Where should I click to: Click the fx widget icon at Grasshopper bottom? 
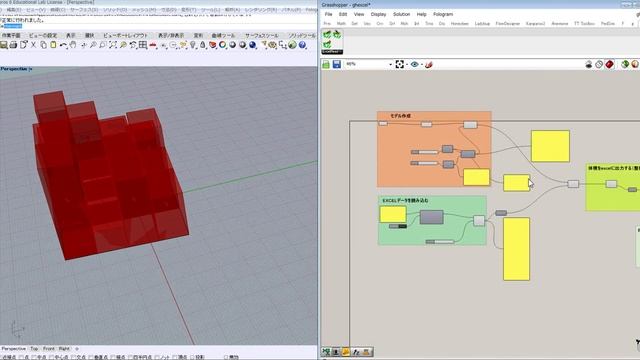(356, 352)
